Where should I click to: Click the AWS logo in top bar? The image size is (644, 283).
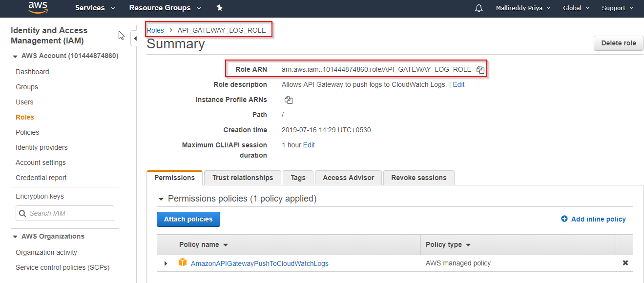[38, 8]
